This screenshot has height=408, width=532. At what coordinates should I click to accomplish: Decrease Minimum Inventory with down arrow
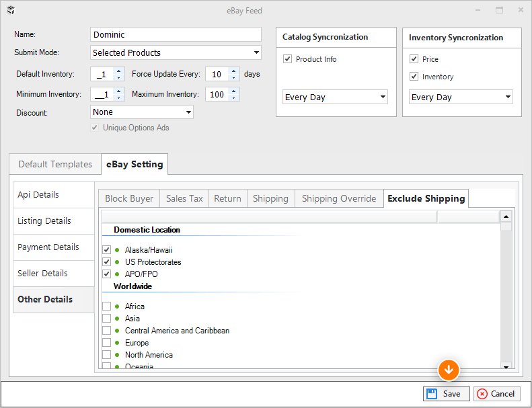[118, 97]
